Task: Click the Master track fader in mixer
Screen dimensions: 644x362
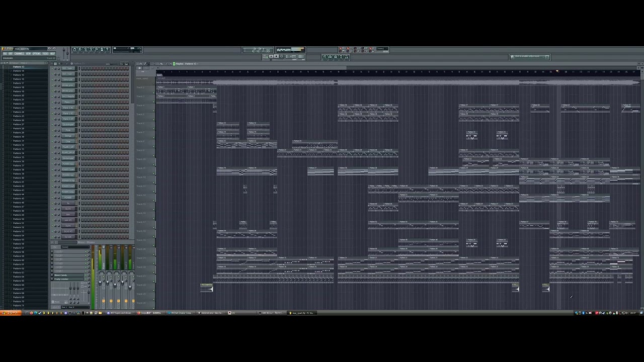Action: pos(100,283)
